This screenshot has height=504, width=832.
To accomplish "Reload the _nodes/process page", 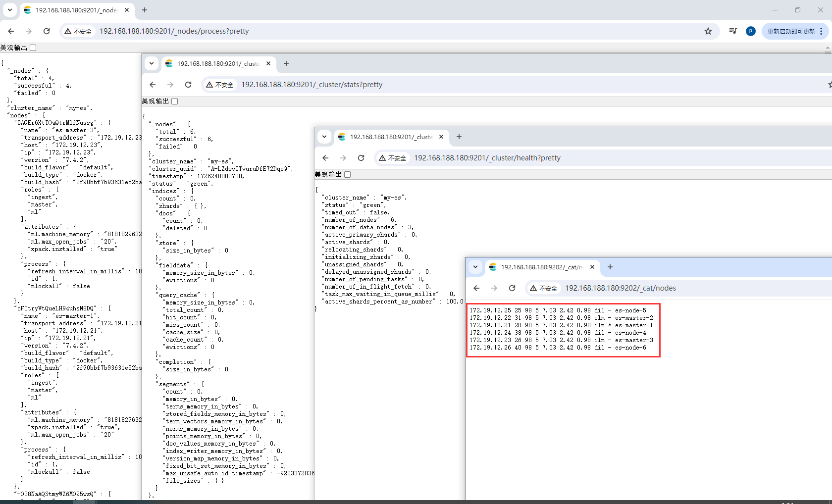I will tap(47, 31).
